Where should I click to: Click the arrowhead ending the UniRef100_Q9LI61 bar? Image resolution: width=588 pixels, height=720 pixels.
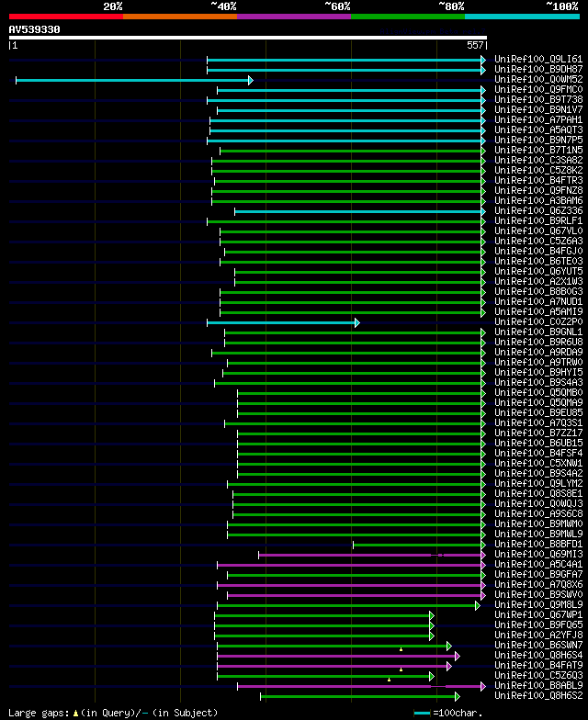pyautogui.click(x=483, y=61)
